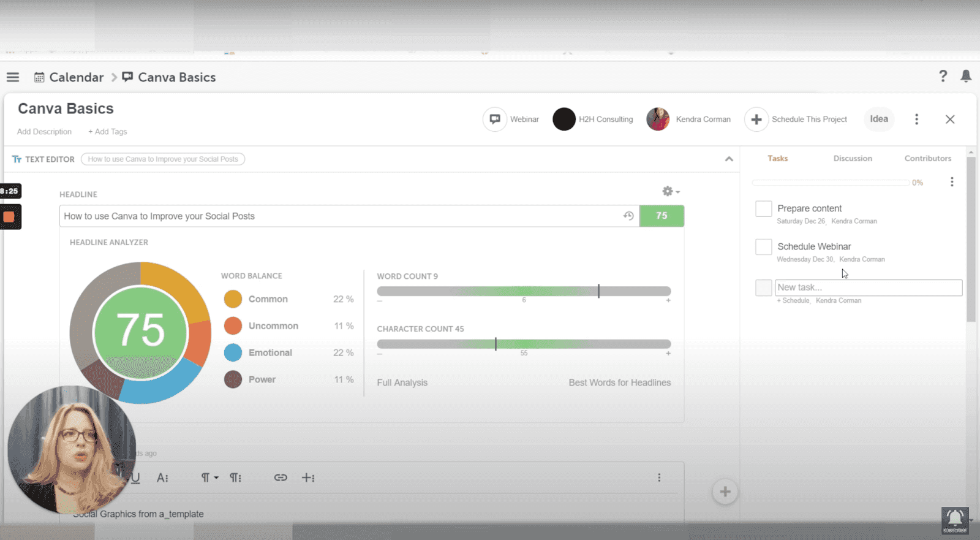Screen dimensions: 980x540
Task: Click the presenter webcam thumbnail
Action: tap(71, 449)
